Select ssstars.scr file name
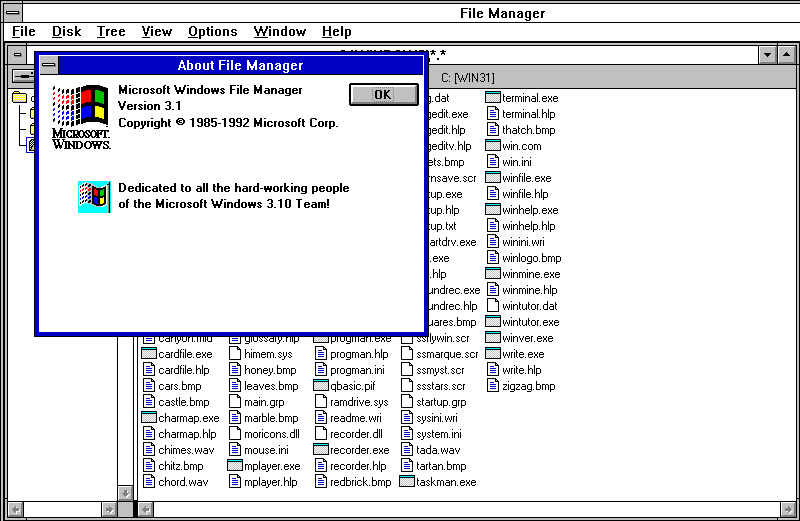This screenshot has height=521, width=800. [x=440, y=386]
